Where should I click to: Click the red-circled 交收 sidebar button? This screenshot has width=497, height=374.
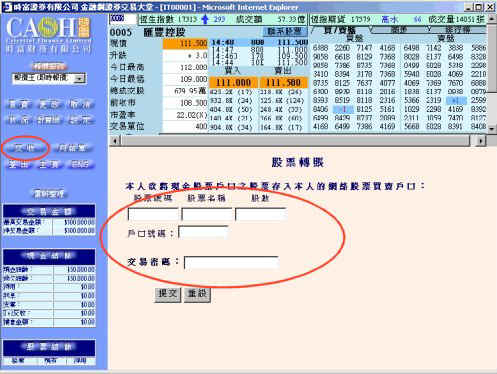point(24,148)
